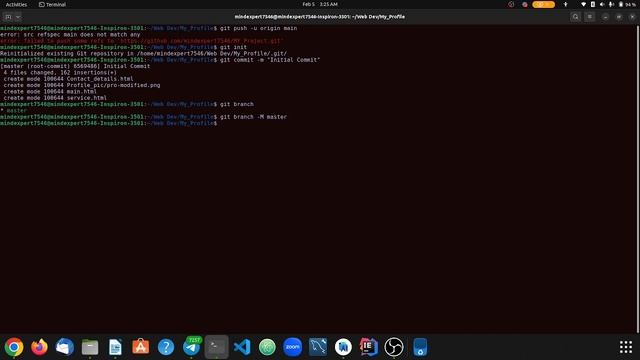
Task: Open the Trash icon in dock
Action: click(420, 347)
